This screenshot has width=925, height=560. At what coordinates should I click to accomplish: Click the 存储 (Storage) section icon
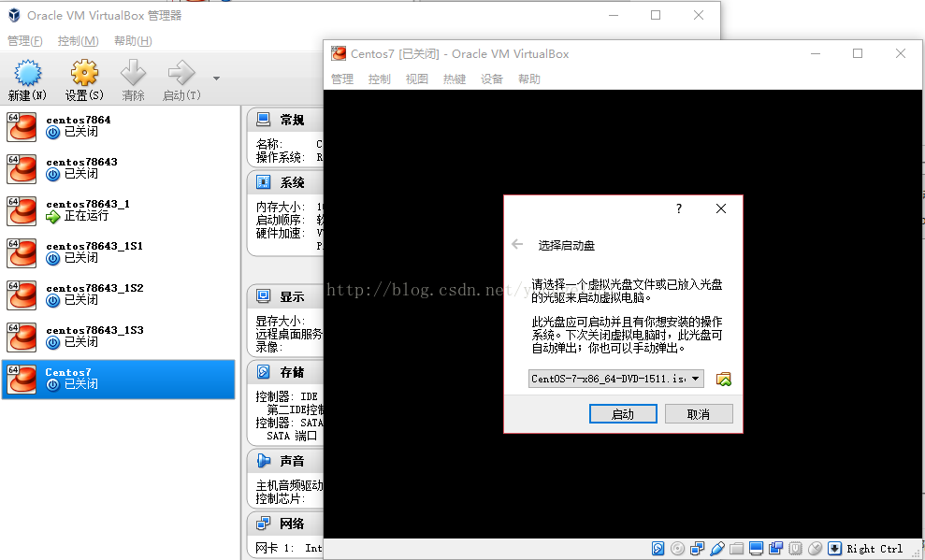pos(263,372)
